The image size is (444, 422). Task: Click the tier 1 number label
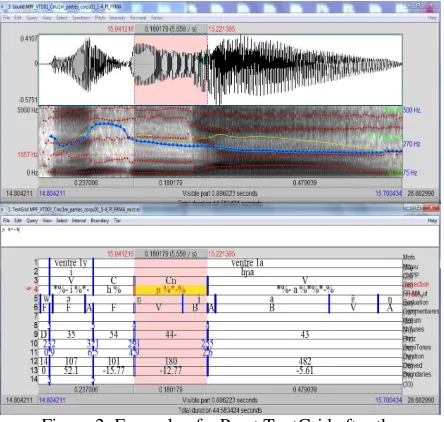[x=36, y=262]
